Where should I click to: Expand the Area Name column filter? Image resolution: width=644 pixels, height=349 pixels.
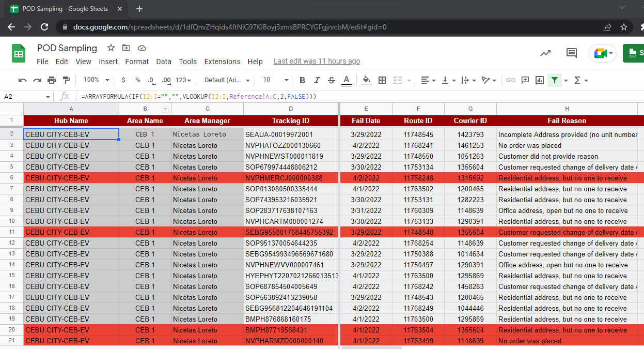pos(165,109)
